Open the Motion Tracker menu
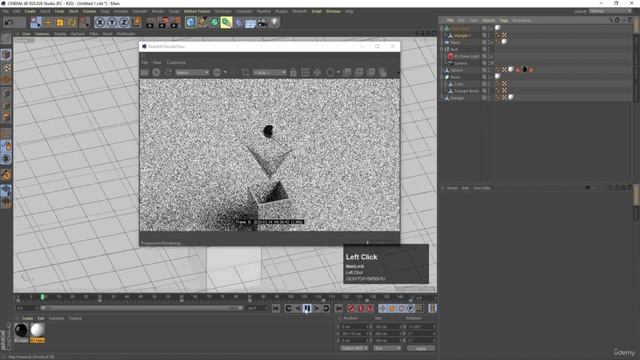This screenshot has width=640, height=360. pyautogui.click(x=197, y=11)
